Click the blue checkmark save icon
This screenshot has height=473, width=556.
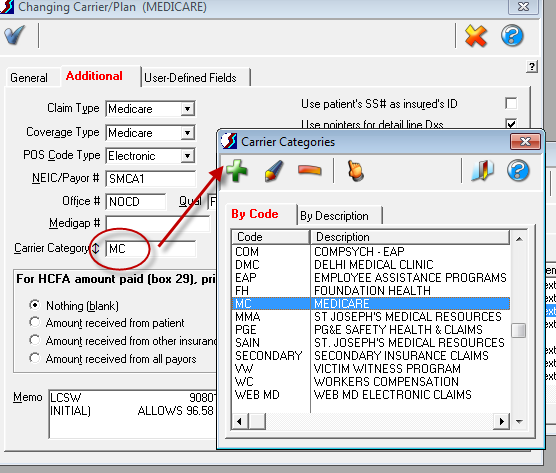pyautogui.click(x=15, y=35)
